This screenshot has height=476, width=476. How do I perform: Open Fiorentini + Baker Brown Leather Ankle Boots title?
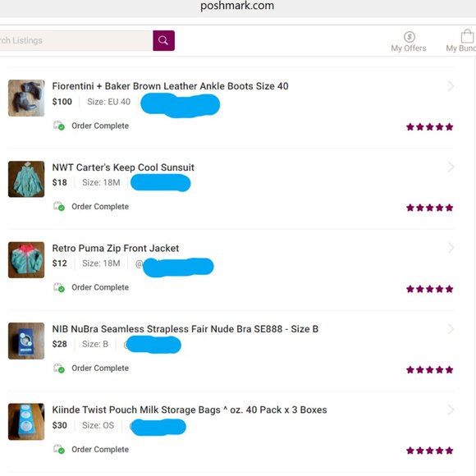(x=170, y=86)
